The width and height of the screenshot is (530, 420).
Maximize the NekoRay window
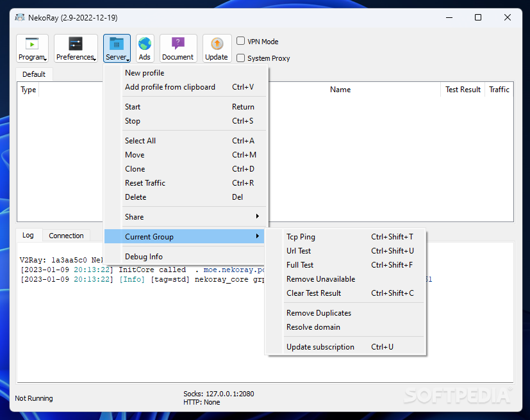(x=478, y=17)
